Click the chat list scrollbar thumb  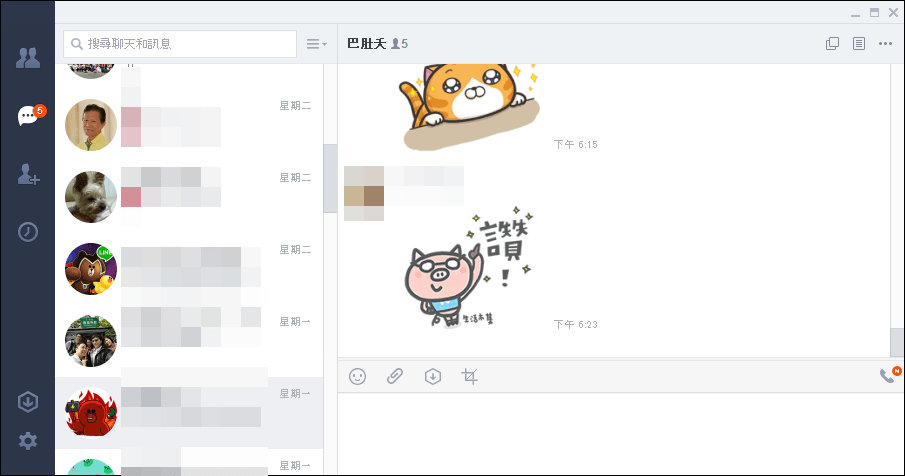coord(330,179)
